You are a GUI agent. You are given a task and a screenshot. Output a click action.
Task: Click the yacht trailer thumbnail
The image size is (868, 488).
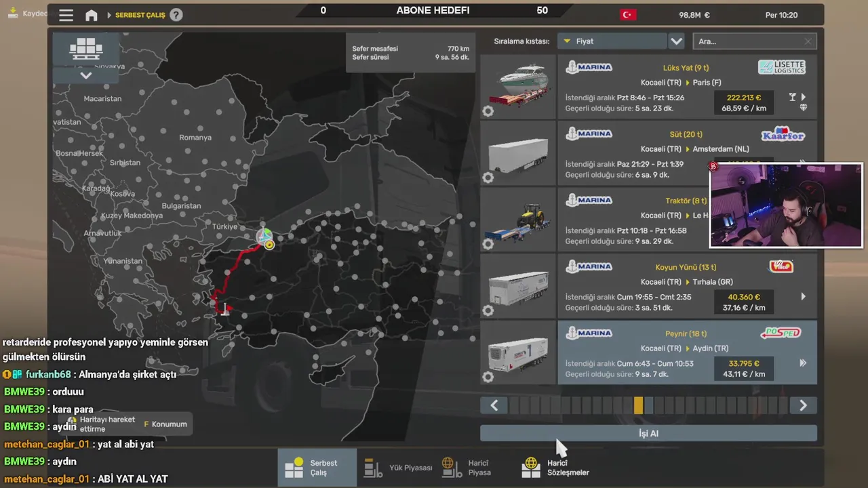click(x=518, y=87)
